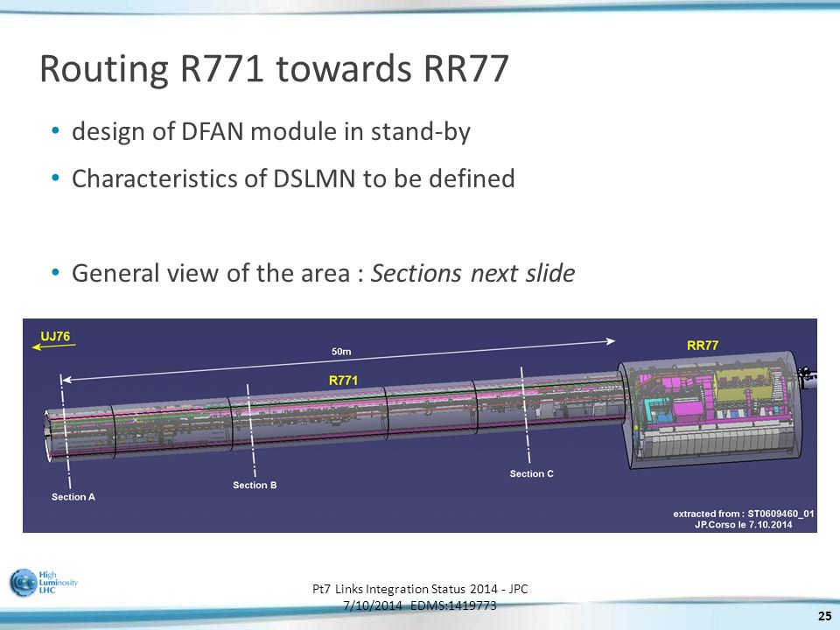Viewport: 840px width, 630px height.
Task: Click 'extracted from : ST0609460_01' caption
Action: point(744,514)
